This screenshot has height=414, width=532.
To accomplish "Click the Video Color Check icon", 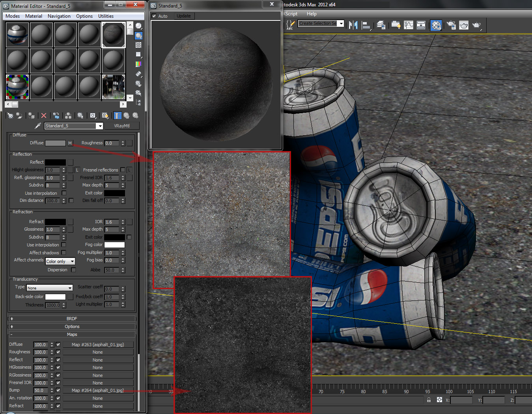I will click(x=138, y=64).
